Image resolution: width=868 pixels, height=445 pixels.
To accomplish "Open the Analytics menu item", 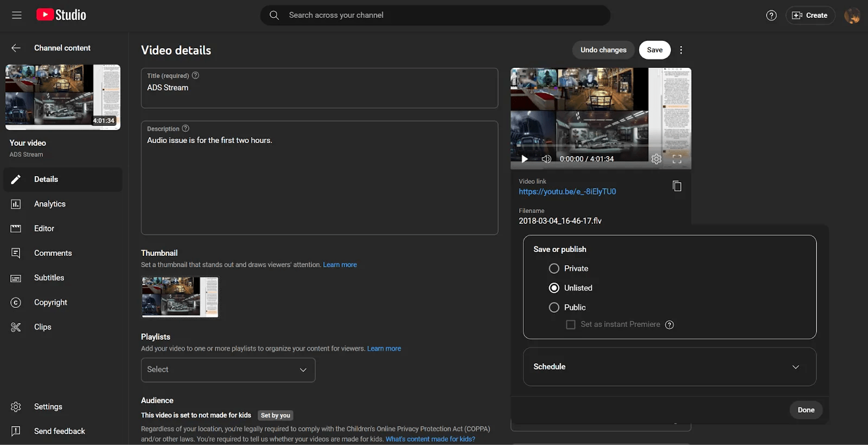I will [63, 204].
